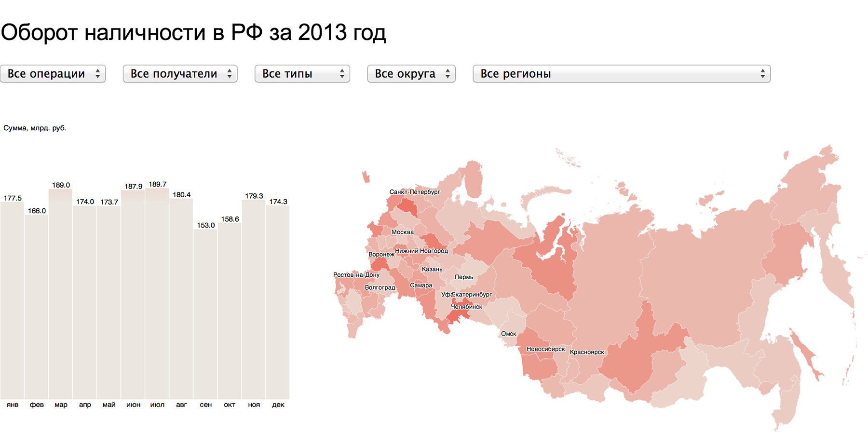The image size is (868, 434).
Task: Click the value label "177.5"
Action: [13, 198]
